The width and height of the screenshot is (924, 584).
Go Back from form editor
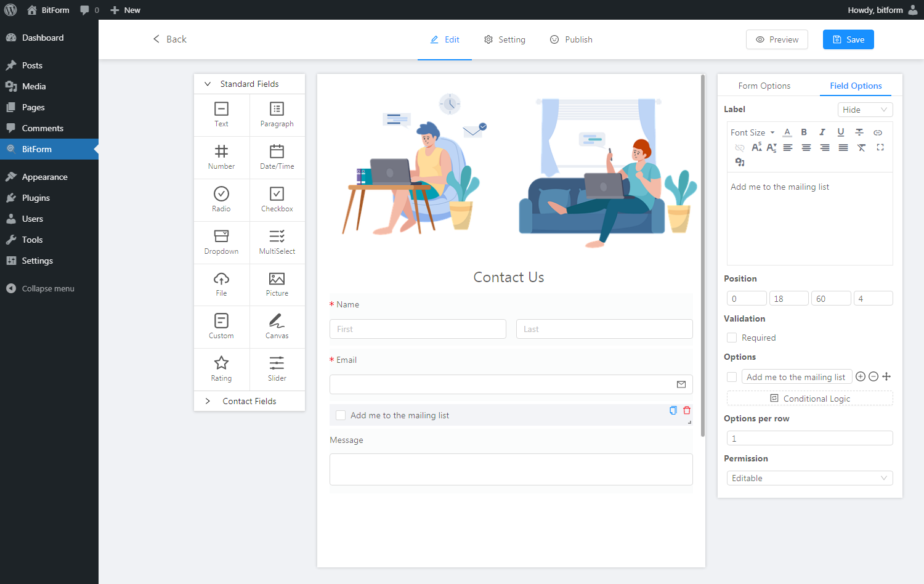tap(169, 39)
